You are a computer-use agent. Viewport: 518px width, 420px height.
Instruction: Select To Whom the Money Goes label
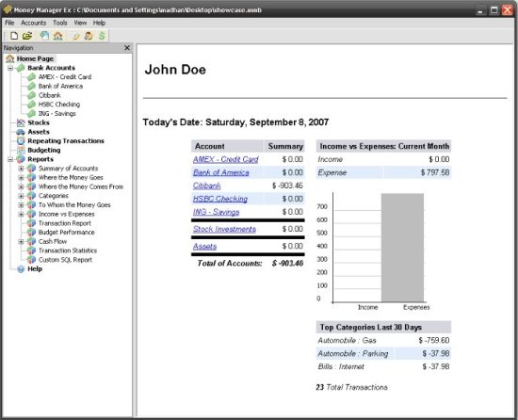[74, 205]
